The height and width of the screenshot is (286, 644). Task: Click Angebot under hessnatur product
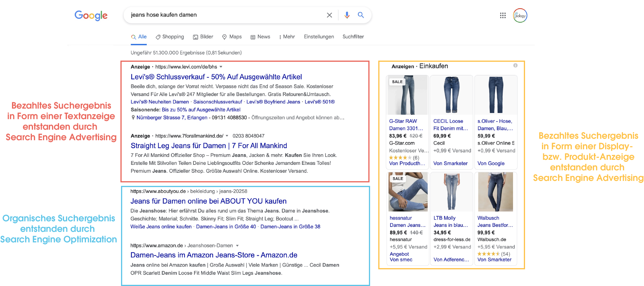pyautogui.click(x=399, y=254)
